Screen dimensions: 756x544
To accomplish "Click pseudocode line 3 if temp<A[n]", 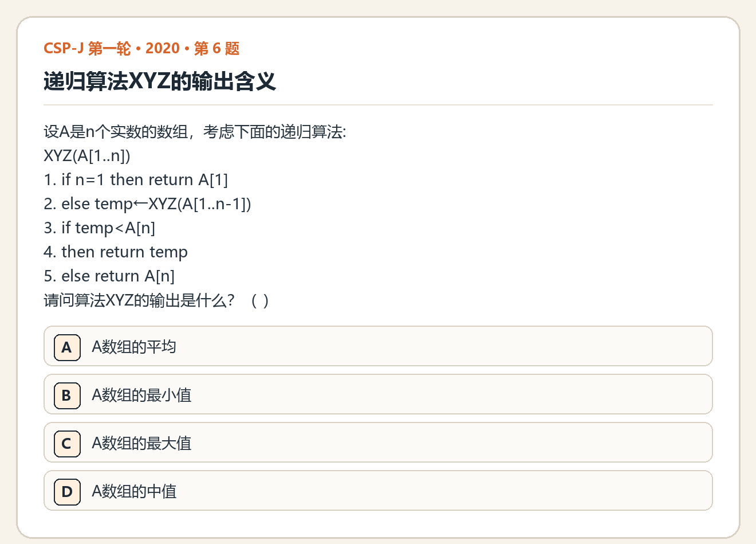I will (x=100, y=228).
